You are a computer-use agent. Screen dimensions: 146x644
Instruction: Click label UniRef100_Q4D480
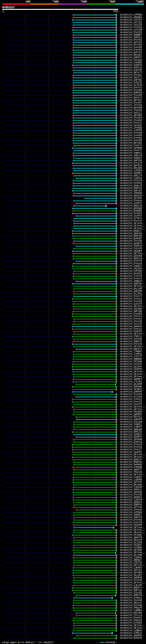[x=131, y=635]
